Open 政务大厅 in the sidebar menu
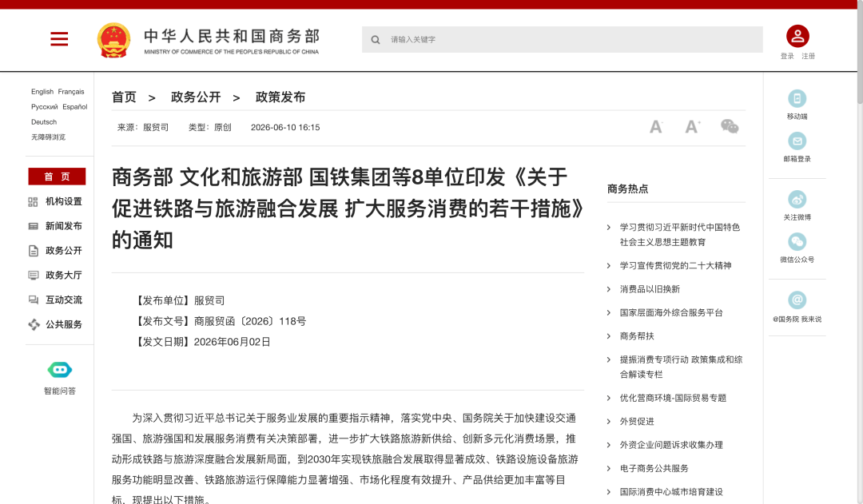The height and width of the screenshot is (504, 863). tap(63, 275)
